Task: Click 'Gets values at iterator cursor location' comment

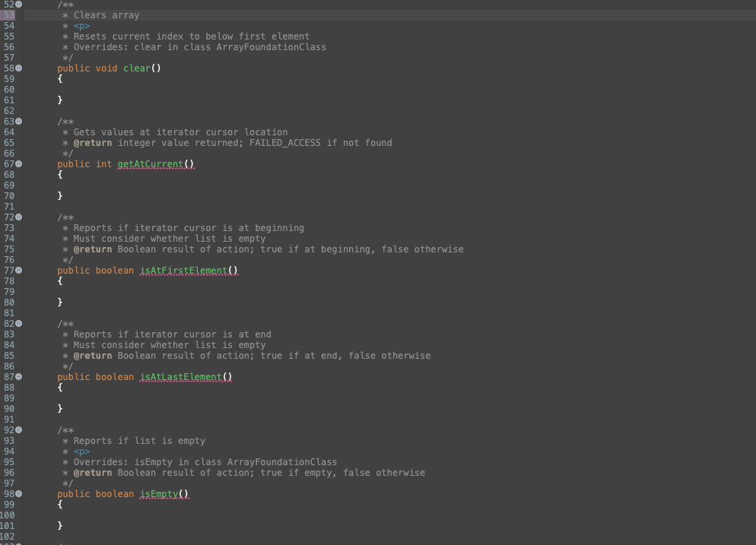Action: point(180,132)
